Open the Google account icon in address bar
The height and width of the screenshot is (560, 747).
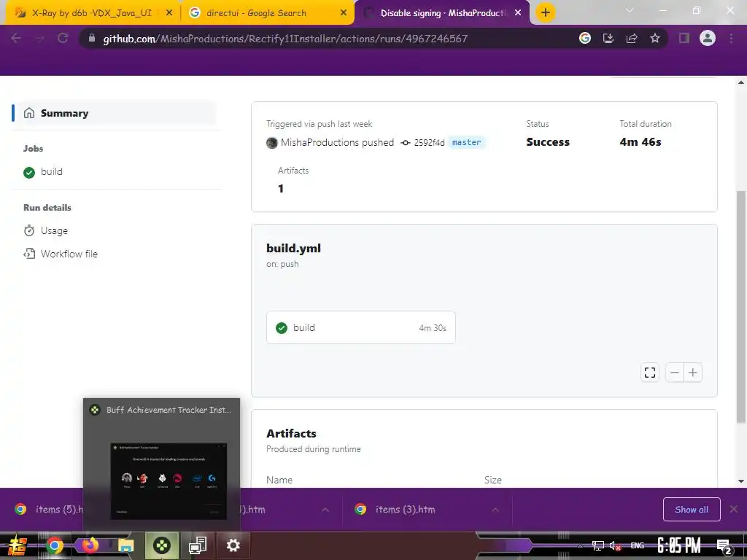tap(585, 39)
